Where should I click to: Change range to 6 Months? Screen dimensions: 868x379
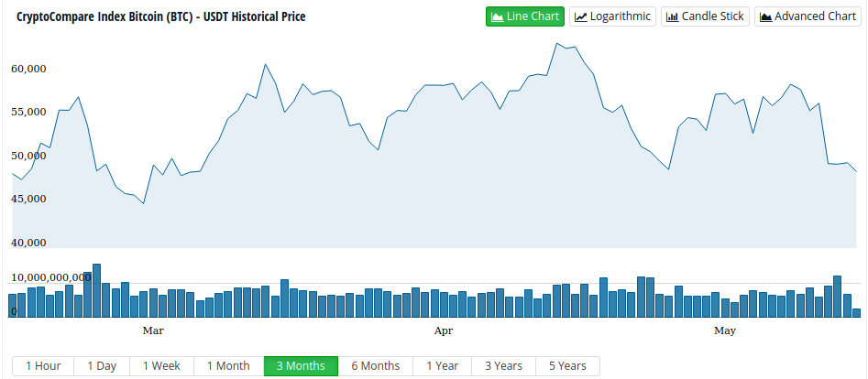pos(375,365)
